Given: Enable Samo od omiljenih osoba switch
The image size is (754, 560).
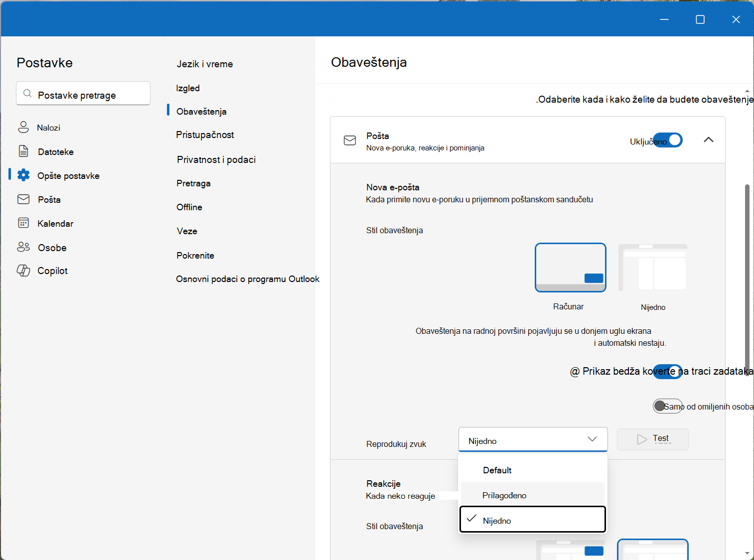Looking at the screenshot, I should [x=668, y=406].
